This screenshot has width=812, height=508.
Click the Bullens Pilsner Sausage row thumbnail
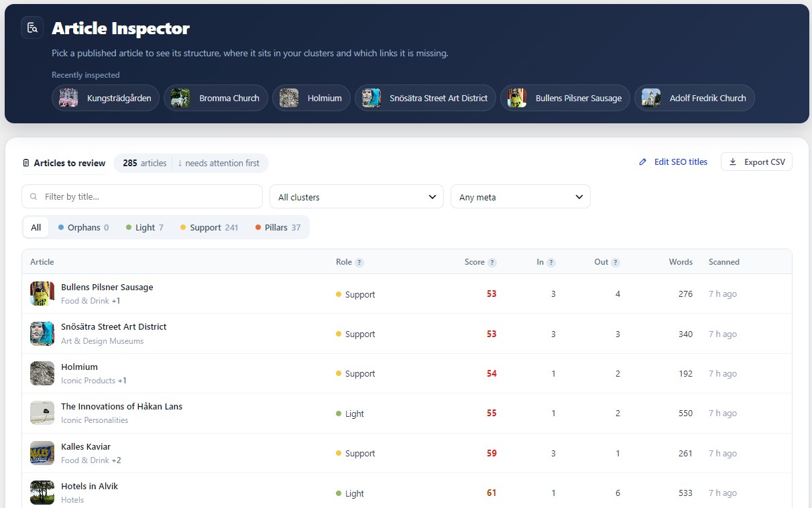point(42,294)
